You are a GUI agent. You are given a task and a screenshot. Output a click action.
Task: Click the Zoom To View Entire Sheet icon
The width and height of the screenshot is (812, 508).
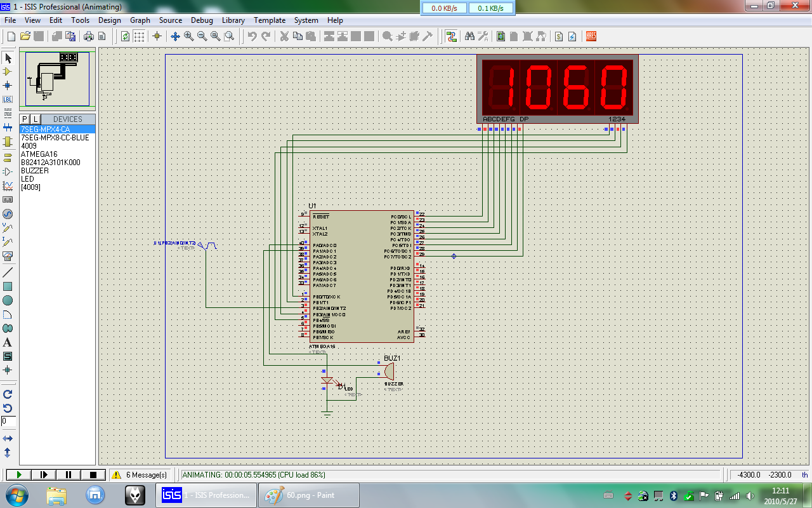(215, 36)
